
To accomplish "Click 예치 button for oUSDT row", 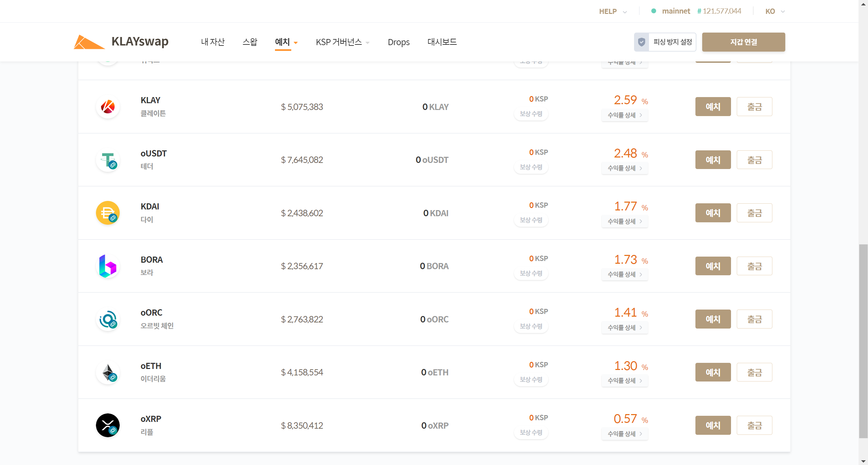I will (x=713, y=160).
